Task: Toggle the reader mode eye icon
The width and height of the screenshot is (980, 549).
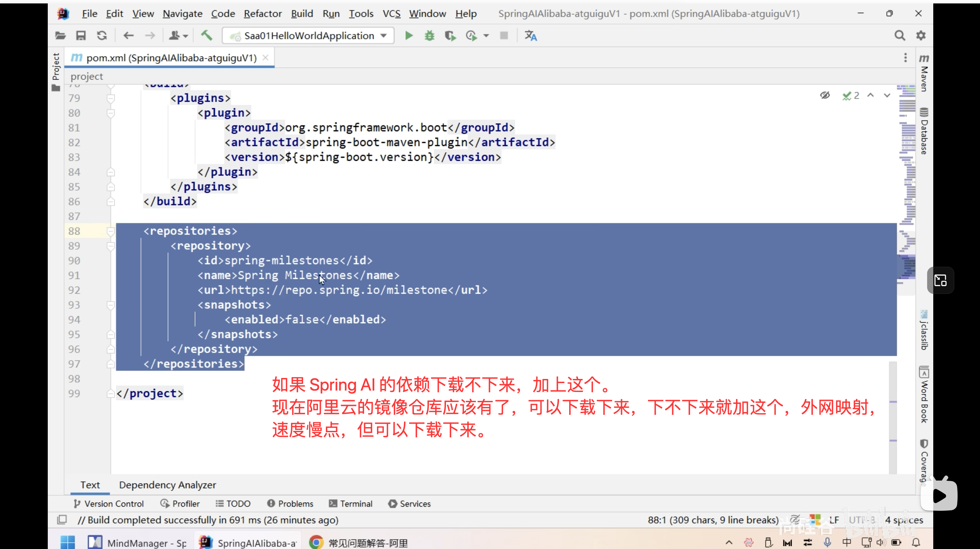Action: 825,95
